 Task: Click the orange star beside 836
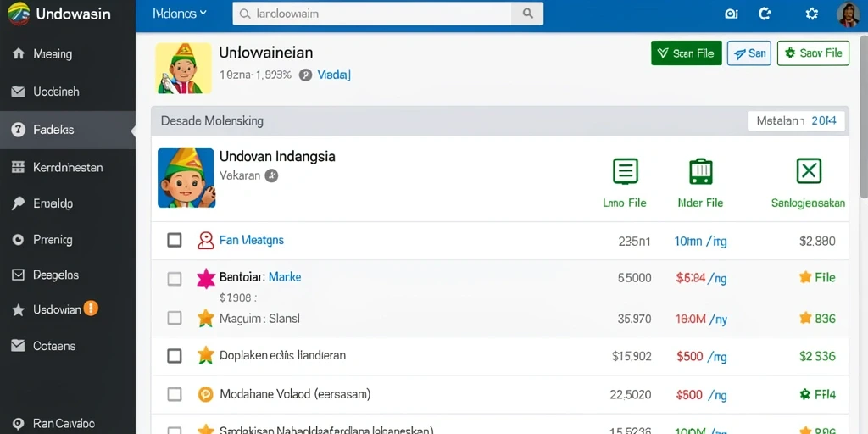pos(805,318)
